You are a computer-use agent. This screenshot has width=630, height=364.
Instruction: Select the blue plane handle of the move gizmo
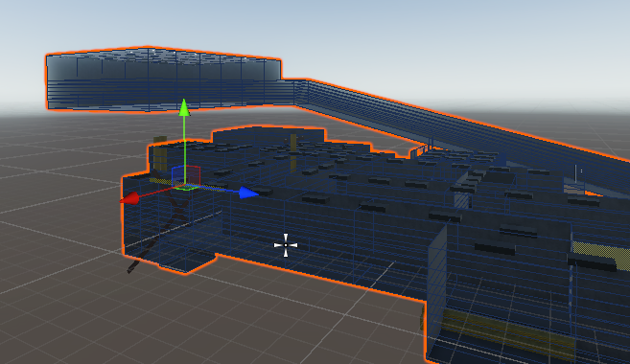[178, 176]
